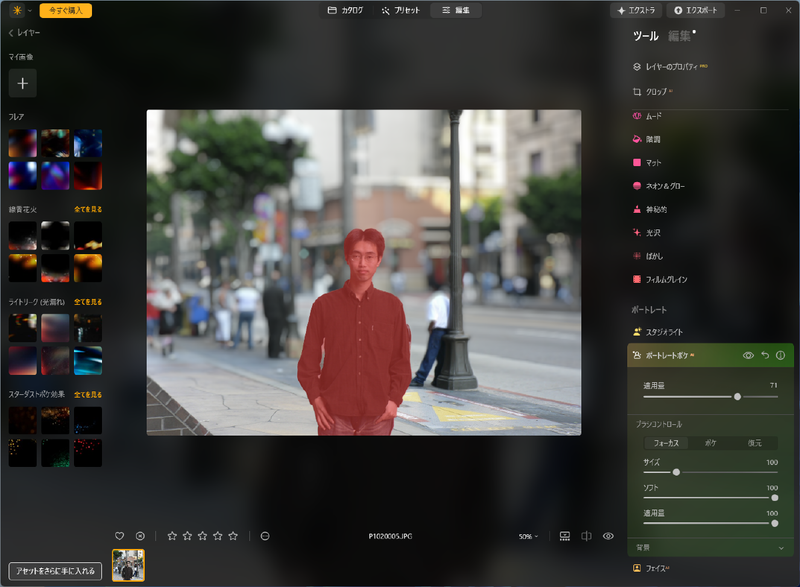
Task: Click the アセットをさらに手に入れる button
Action: tap(55, 571)
